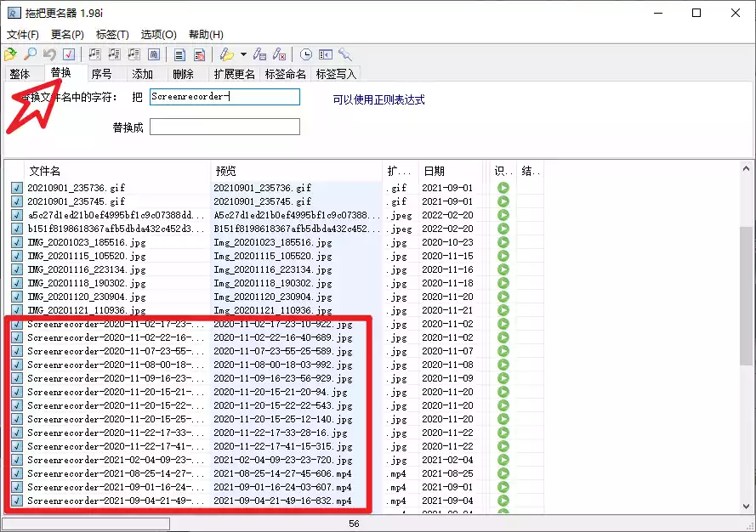Click the file list scrollbar up arrow
This screenshot has height=532, width=756.
click(746, 168)
